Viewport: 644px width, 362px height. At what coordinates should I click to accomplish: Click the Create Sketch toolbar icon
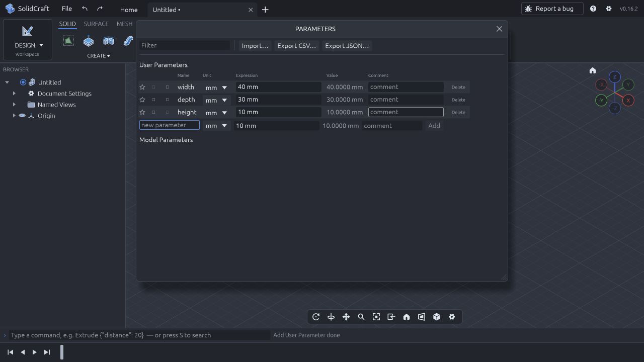68,41
